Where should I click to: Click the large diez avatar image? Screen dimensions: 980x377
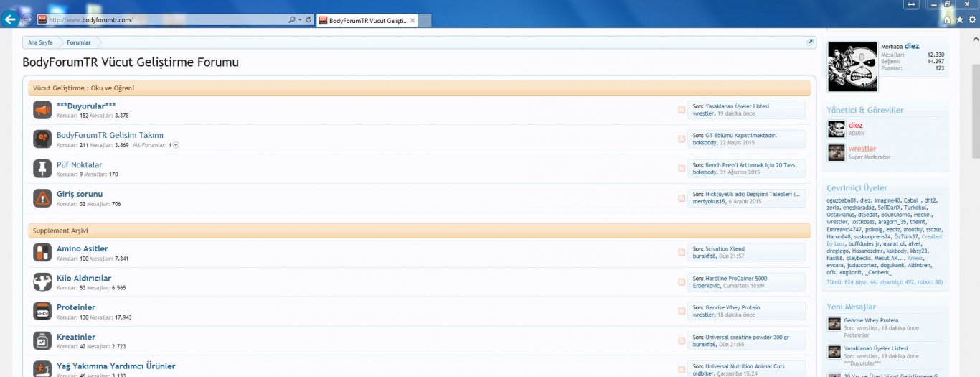852,67
